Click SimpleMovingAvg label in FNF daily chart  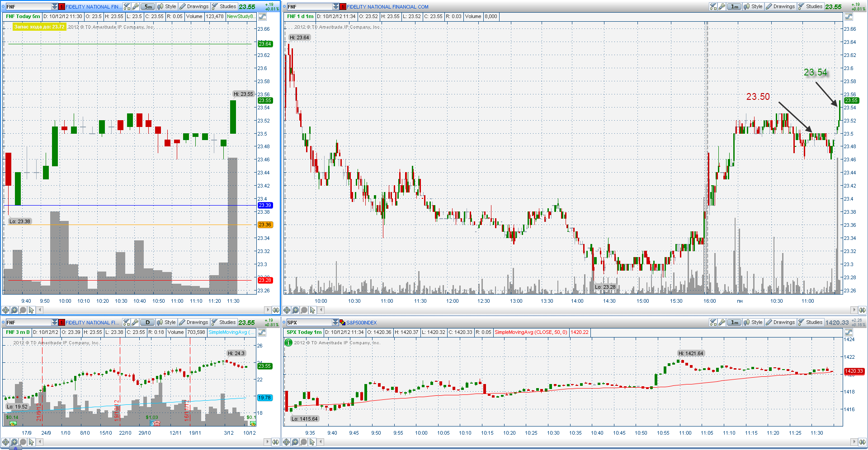[231, 332]
